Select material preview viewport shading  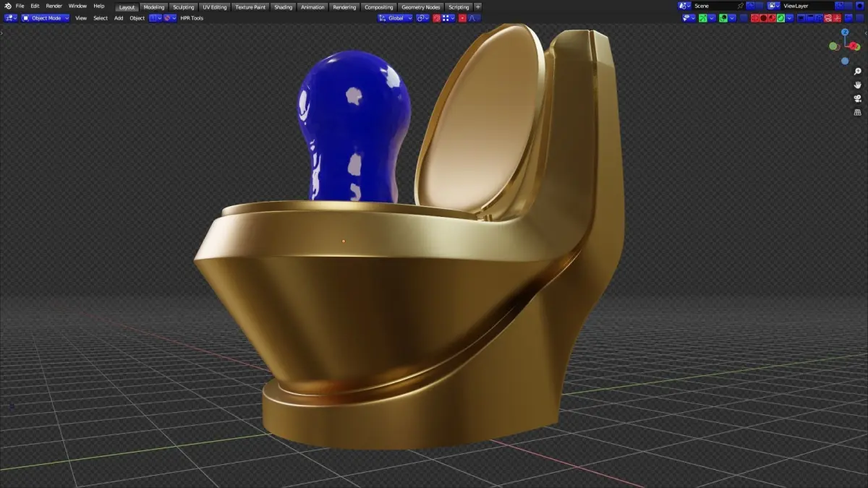click(x=772, y=18)
